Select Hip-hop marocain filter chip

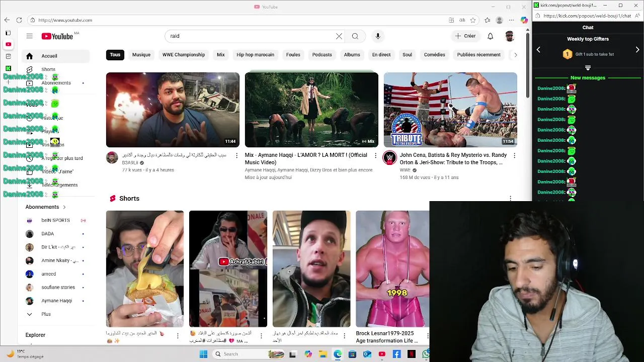[x=255, y=55]
